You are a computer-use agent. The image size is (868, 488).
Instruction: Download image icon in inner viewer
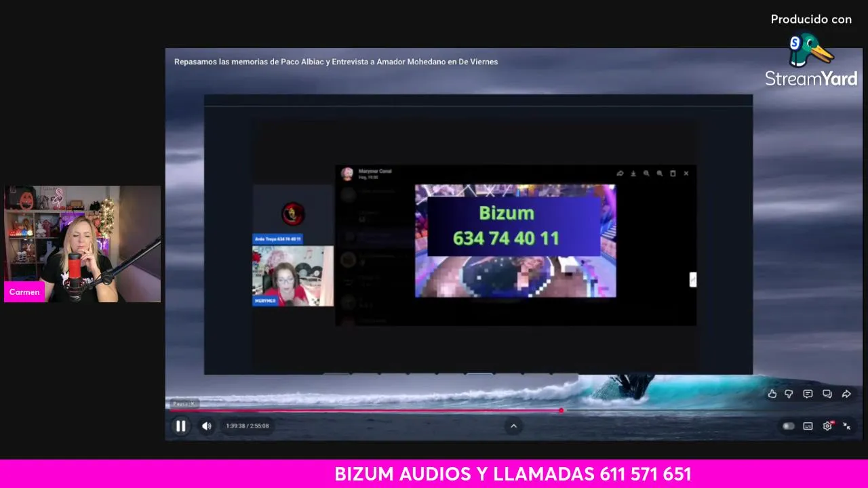(x=633, y=174)
